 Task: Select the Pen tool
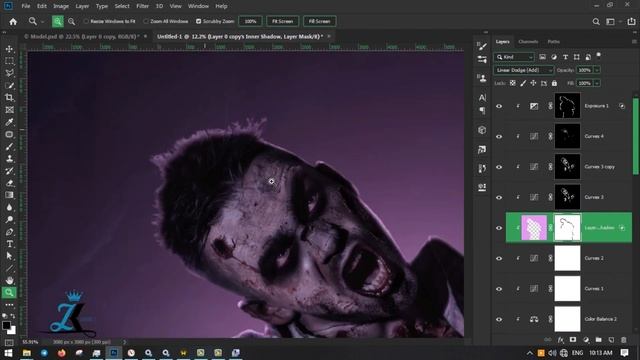(x=9, y=232)
